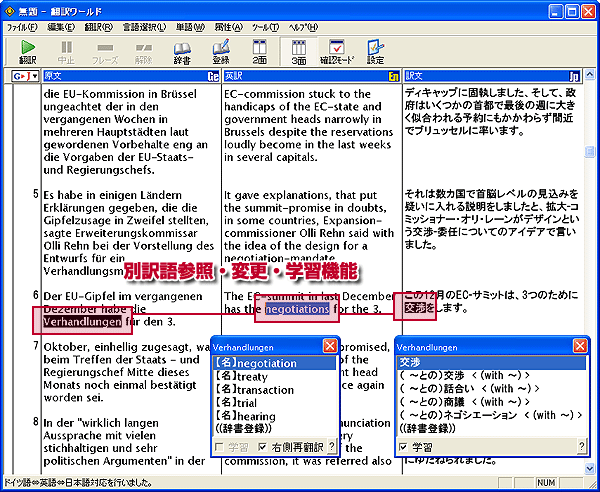Image resolution: width=600 pixels, height=492 pixels.
Task: Select 【名】trial alternative translation
Action: [274, 402]
